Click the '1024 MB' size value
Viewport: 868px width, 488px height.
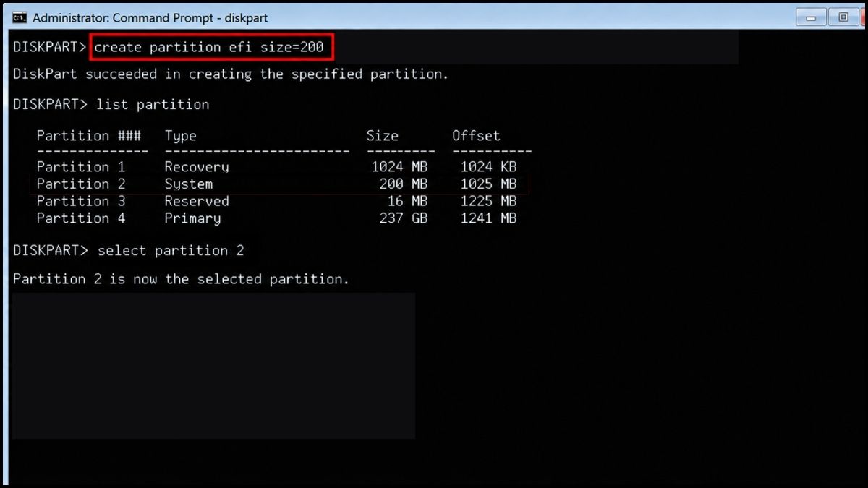[x=399, y=167]
